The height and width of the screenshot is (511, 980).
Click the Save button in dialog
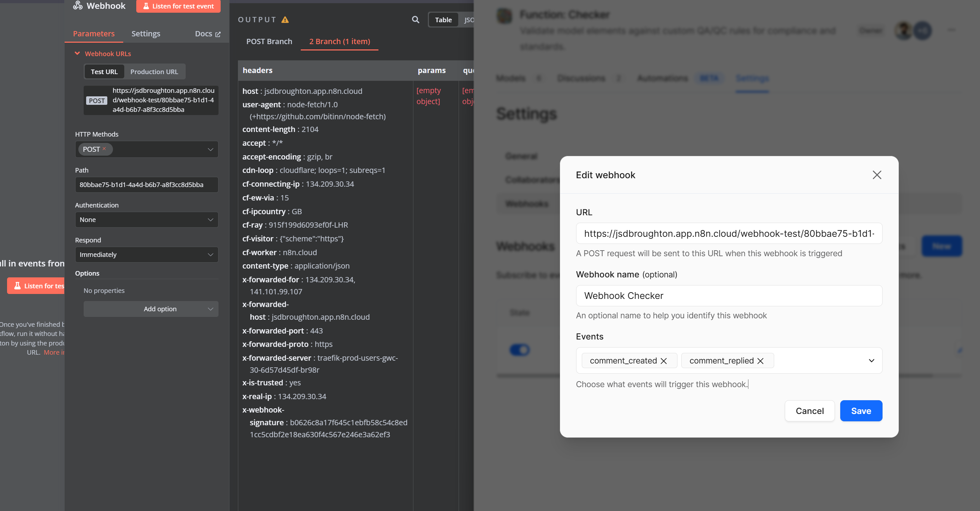click(861, 411)
